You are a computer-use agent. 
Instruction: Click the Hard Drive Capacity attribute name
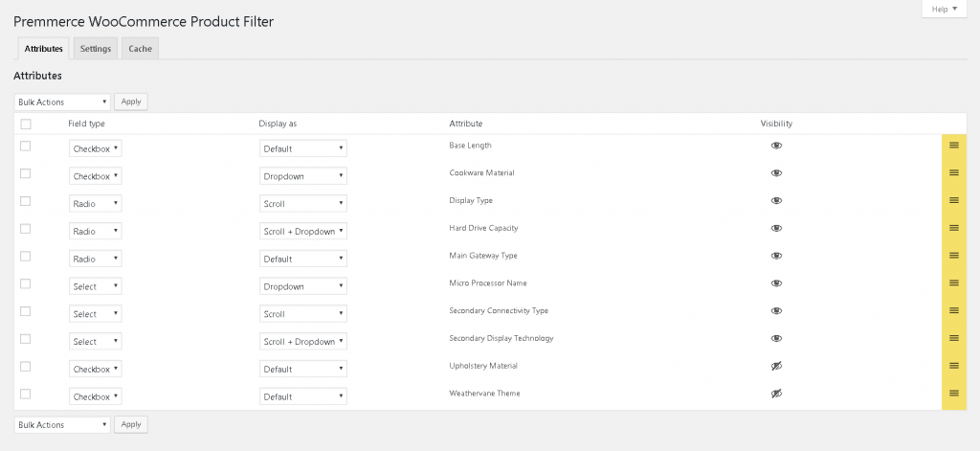(483, 228)
